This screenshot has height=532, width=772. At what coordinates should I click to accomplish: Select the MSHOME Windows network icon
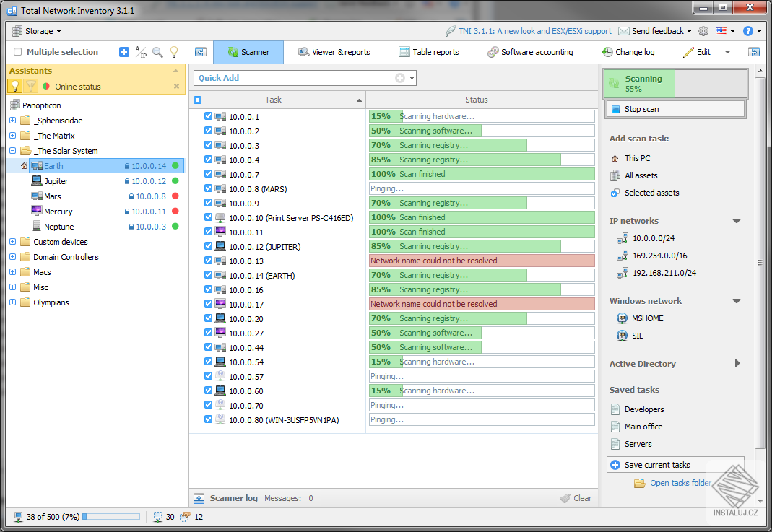click(x=621, y=318)
